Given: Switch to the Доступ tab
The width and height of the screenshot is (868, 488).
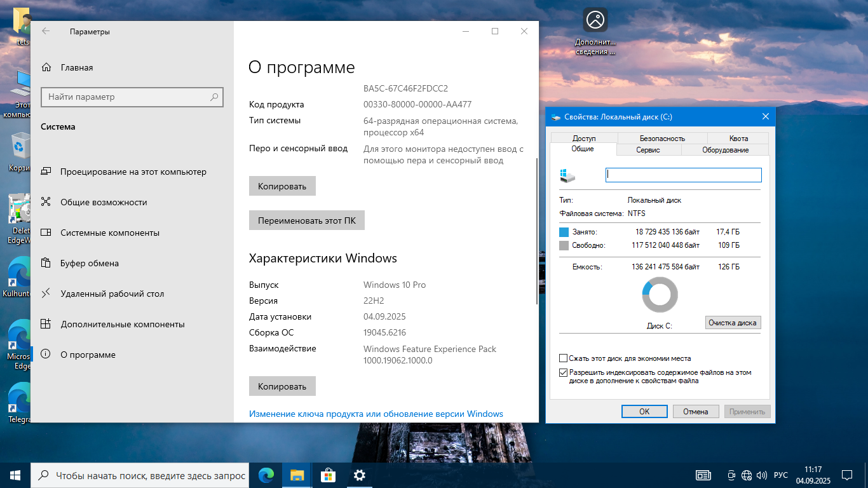Looking at the screenshot, I should pos(584,138).
